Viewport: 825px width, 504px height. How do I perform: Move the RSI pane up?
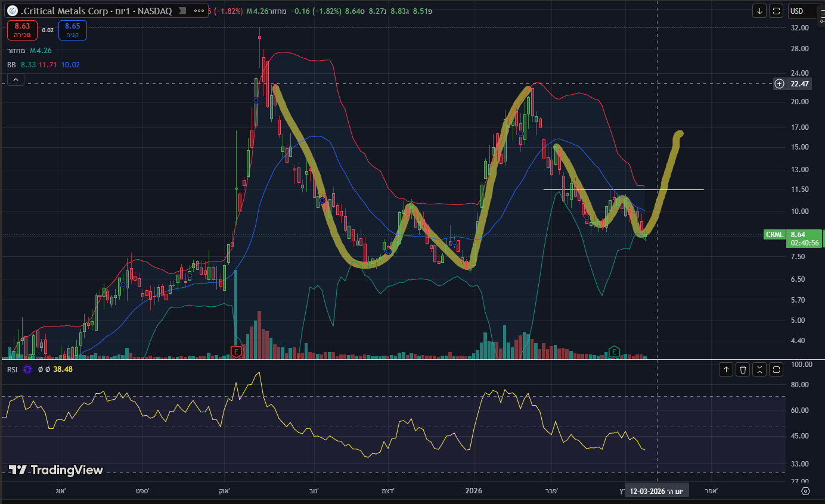[x=726, y=369]
